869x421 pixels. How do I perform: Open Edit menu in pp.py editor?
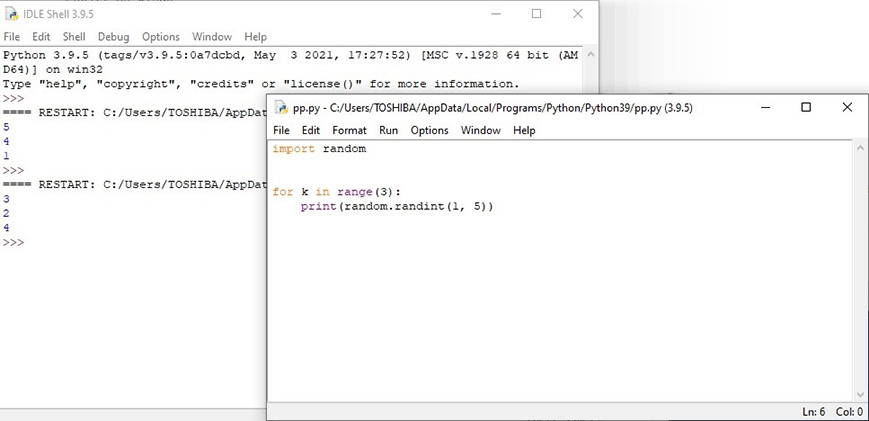[x=311, y=130]
